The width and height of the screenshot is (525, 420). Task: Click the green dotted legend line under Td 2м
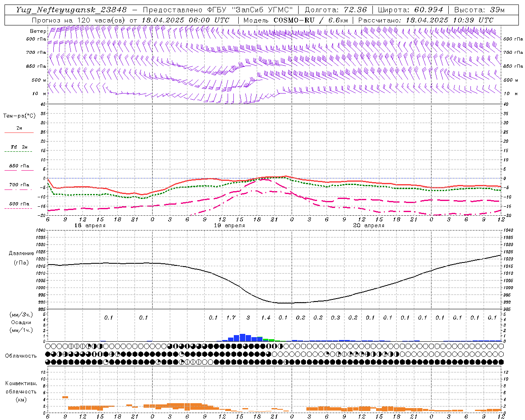click(18, 152)
